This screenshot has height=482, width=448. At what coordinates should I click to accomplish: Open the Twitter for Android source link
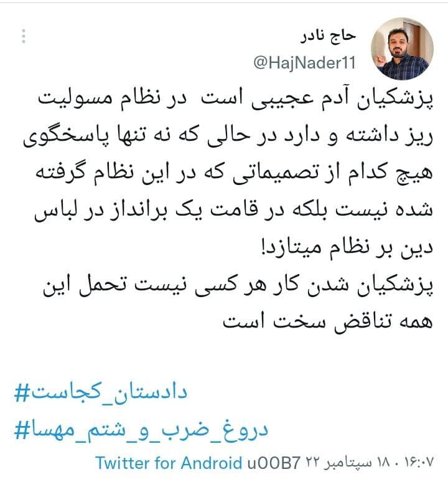pos(169,463)
